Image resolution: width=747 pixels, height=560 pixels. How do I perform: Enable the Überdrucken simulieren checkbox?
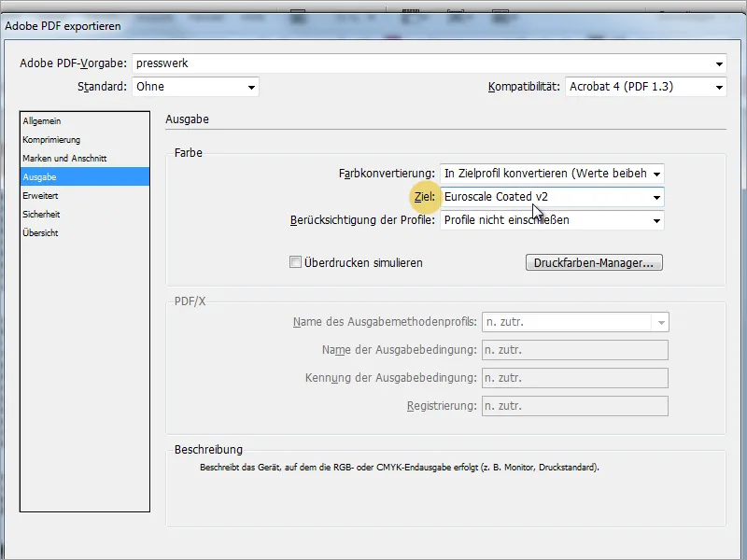(x=295, y=262)
